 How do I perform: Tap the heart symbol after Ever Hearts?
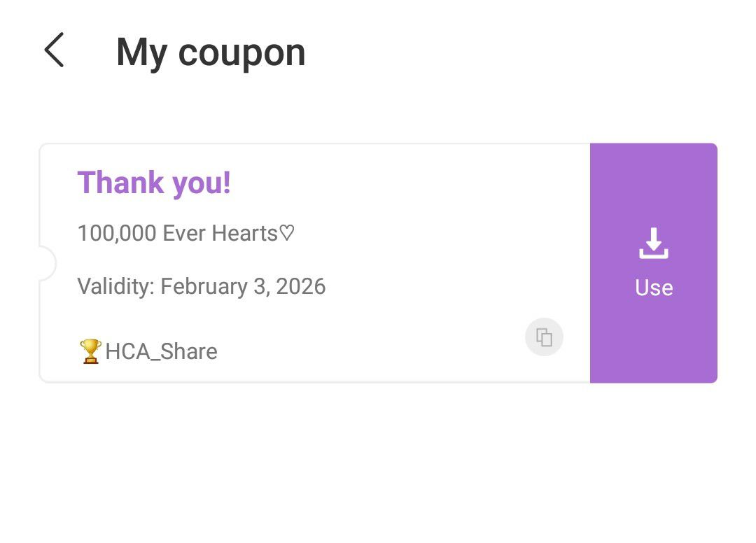coord(287,233)
